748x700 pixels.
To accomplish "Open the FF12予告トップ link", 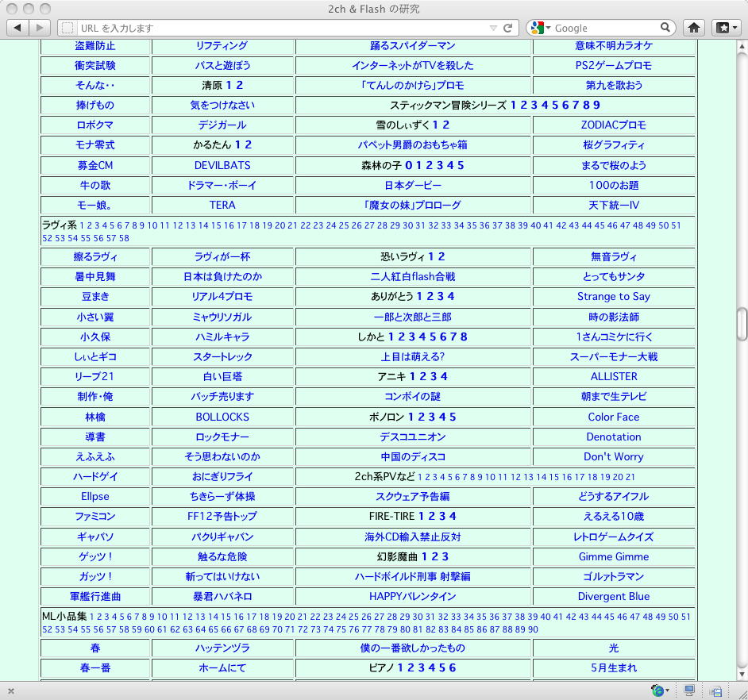I will click(x=222, y=516).
